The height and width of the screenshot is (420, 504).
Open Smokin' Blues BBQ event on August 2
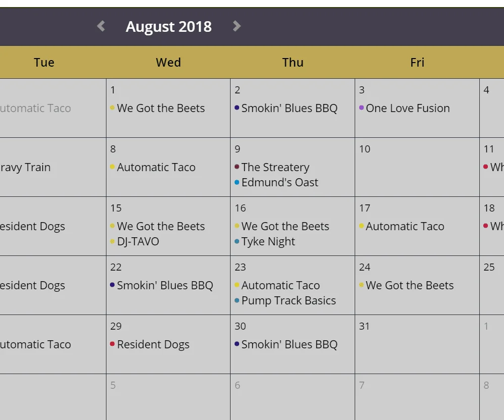click(289, 109)
